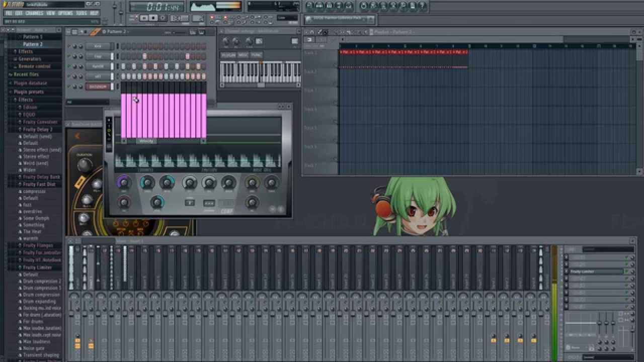The width and height of the screenshot is (644, 362).
Task: Select the 'Drum expanding' preset
Action: (39, 302)
